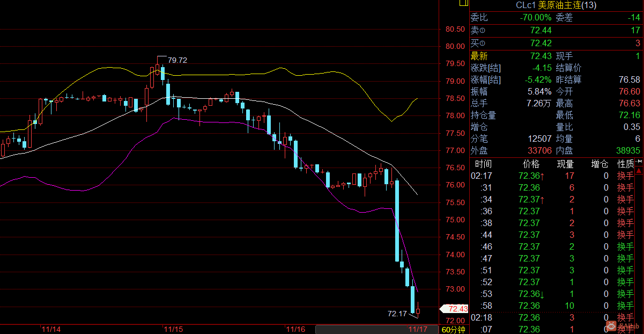This screenshot has width=644, height=334.
Task: Select the 11/15 date label on the time axis
Action: 173,329
